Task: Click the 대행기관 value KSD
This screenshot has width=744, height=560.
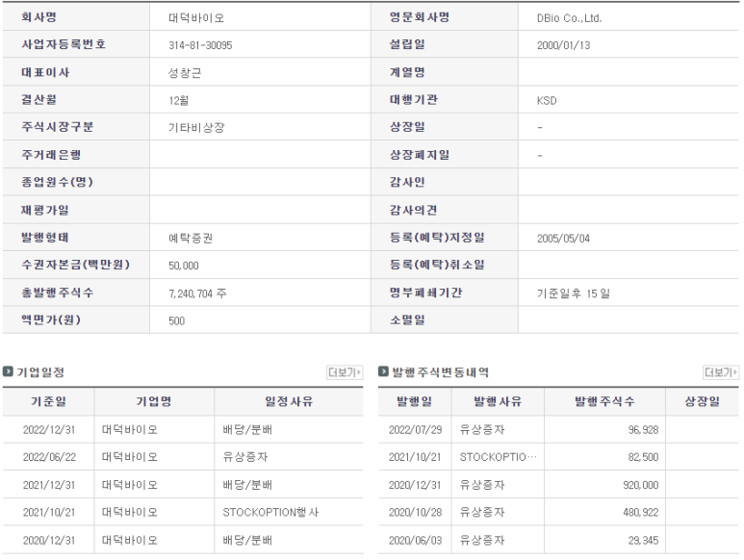Action: (547, 100)
